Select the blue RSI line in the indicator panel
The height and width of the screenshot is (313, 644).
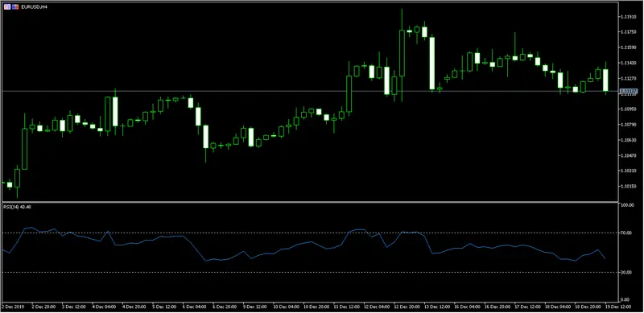(304, 244)
